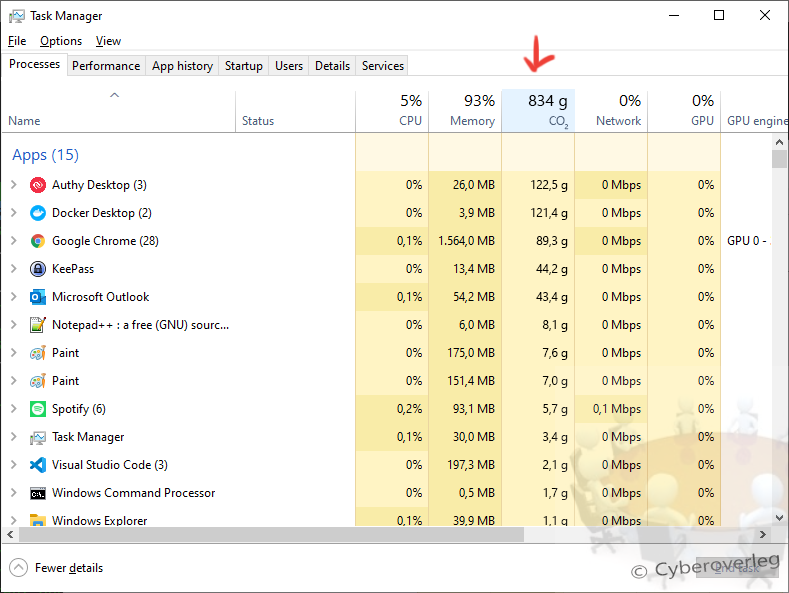
Task: Click Authy Desktop CO2 value 122,5 g
Action: pos(548,185)
